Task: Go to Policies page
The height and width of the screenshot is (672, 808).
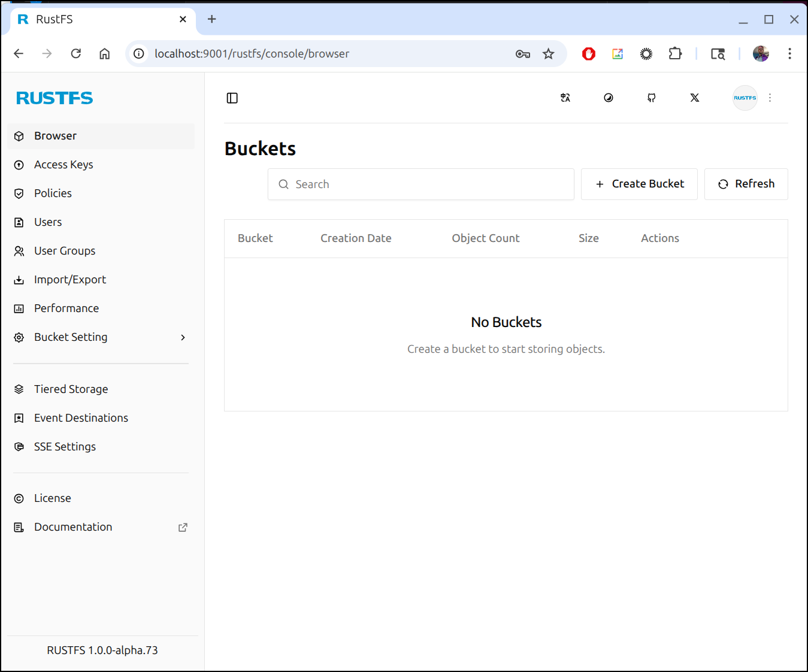Action: (x=53, y=193)
